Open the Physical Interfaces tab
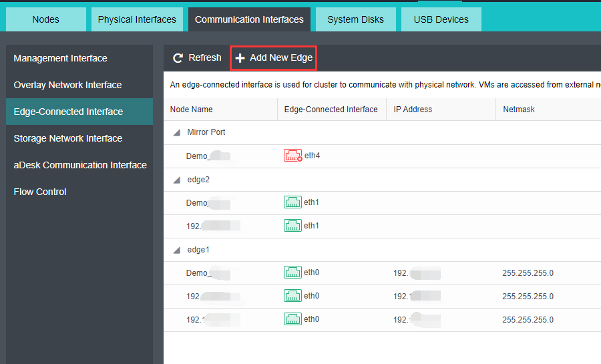601x364 pixels. point(137,19)
